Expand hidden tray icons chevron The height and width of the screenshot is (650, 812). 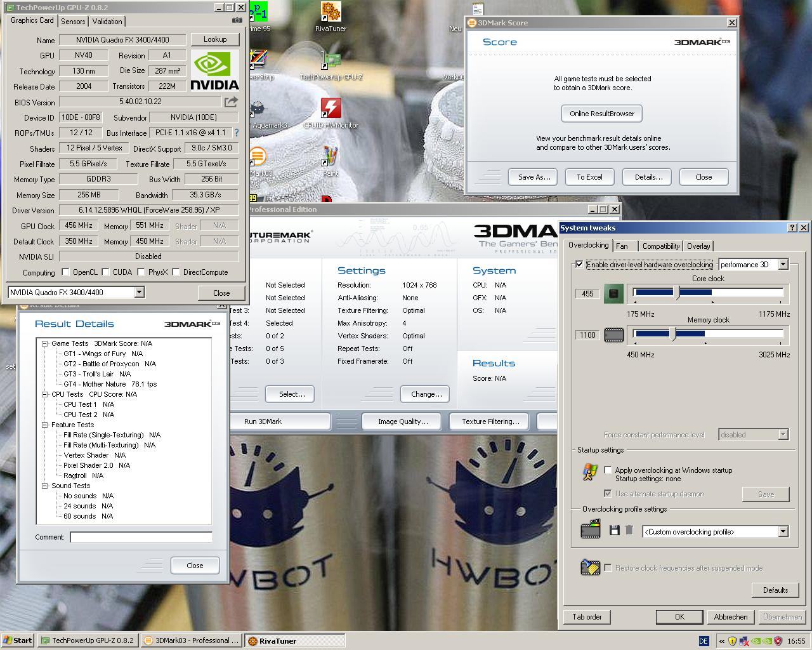click(x=721, y=641)
